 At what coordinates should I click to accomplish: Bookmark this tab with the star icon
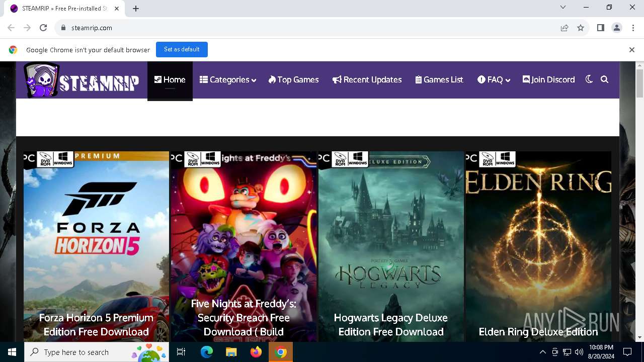(581, 28)
